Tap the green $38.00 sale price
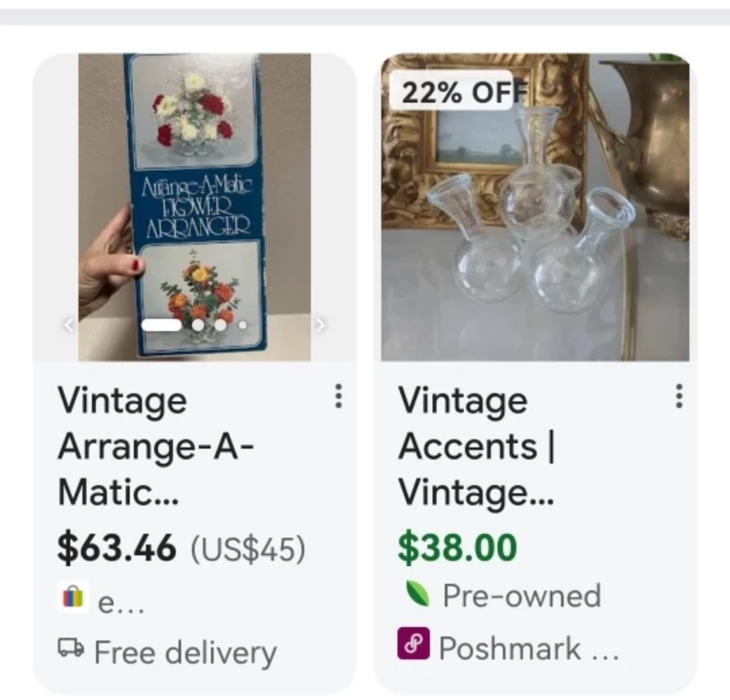The height and width of the screenshot is (700, 730). [x=457, y=547]
